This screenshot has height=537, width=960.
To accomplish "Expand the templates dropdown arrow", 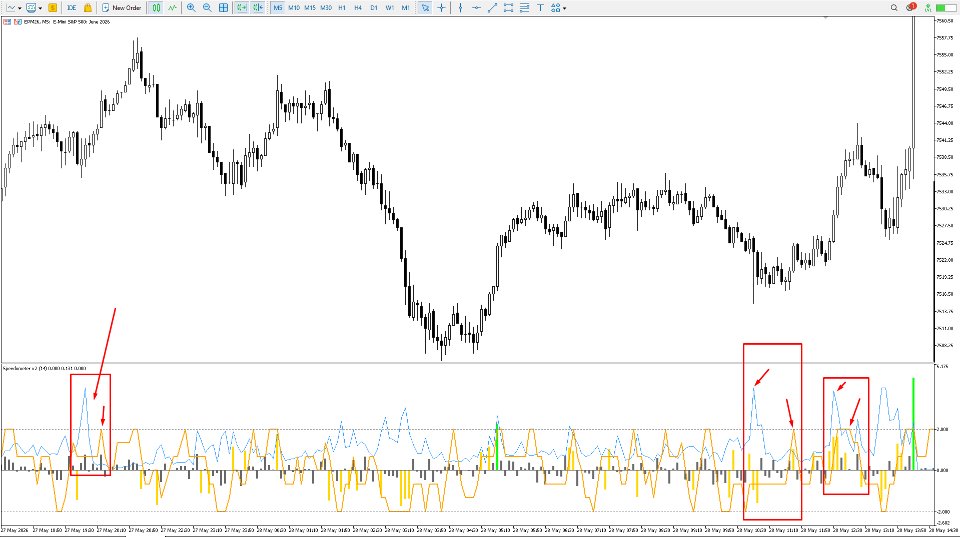I will [40, 8].
